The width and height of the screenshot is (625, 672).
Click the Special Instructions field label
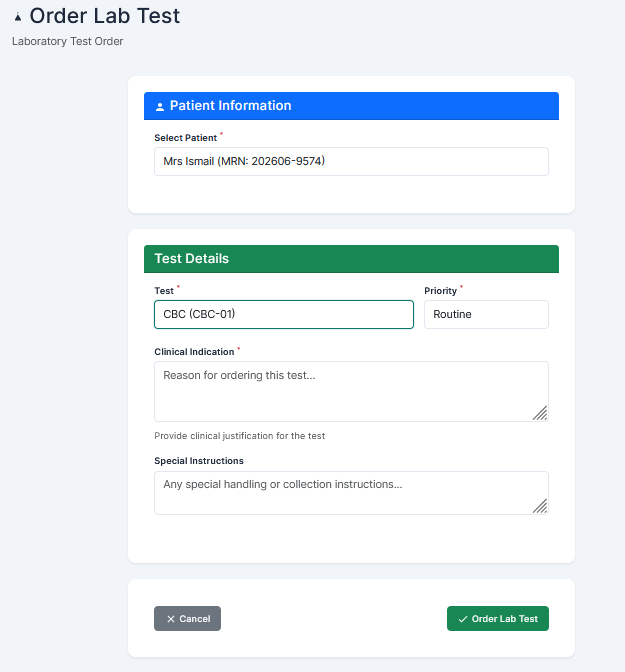pos(199,461)
